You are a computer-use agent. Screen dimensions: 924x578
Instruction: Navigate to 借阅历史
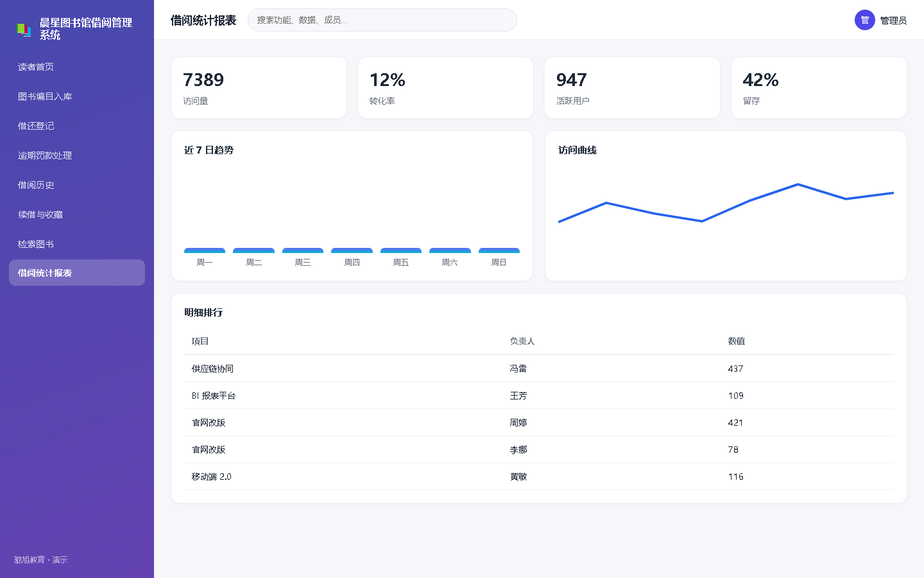pyautogui.click(x=77, y=185)
